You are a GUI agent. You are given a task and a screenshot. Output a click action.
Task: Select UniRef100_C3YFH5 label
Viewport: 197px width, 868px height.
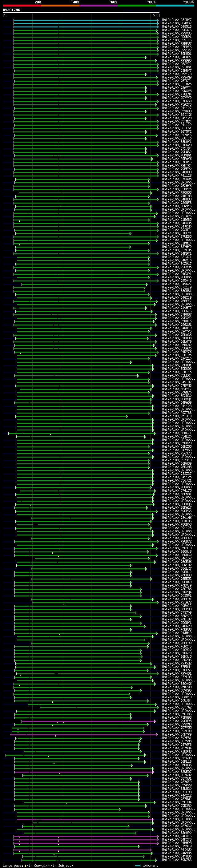point(177,250)
